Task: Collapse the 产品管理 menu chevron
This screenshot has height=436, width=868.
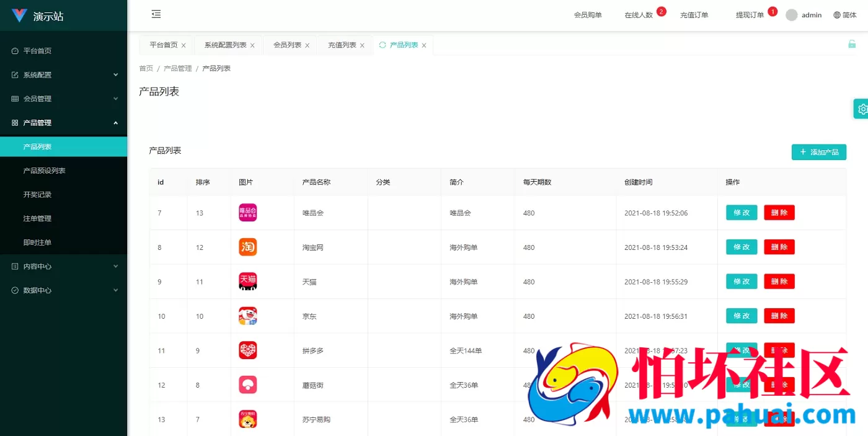Action: click(115, 123)
